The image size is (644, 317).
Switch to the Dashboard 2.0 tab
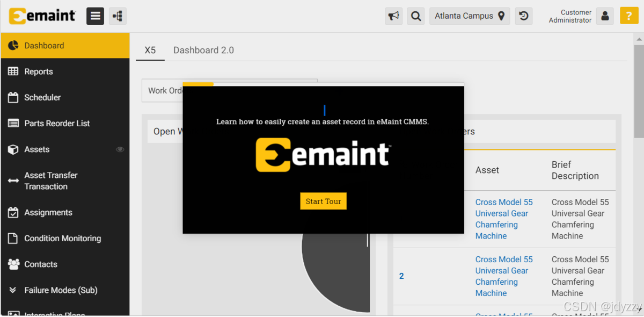(203, 50)
